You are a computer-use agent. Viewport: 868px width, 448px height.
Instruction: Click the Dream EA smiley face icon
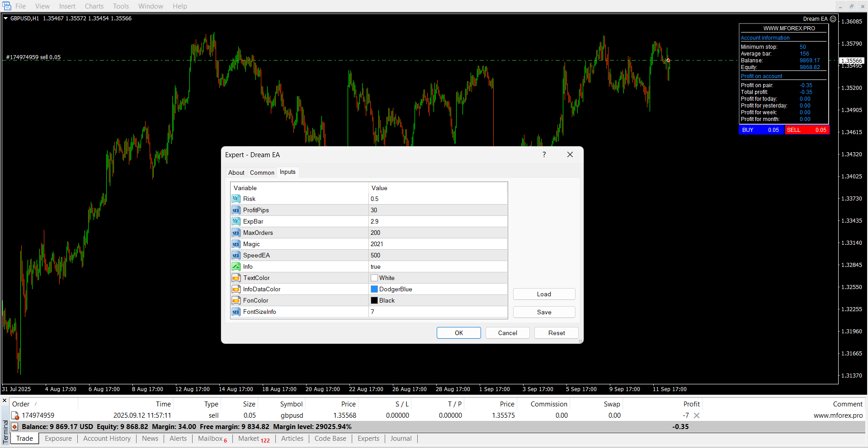click(x=833, y=19)
